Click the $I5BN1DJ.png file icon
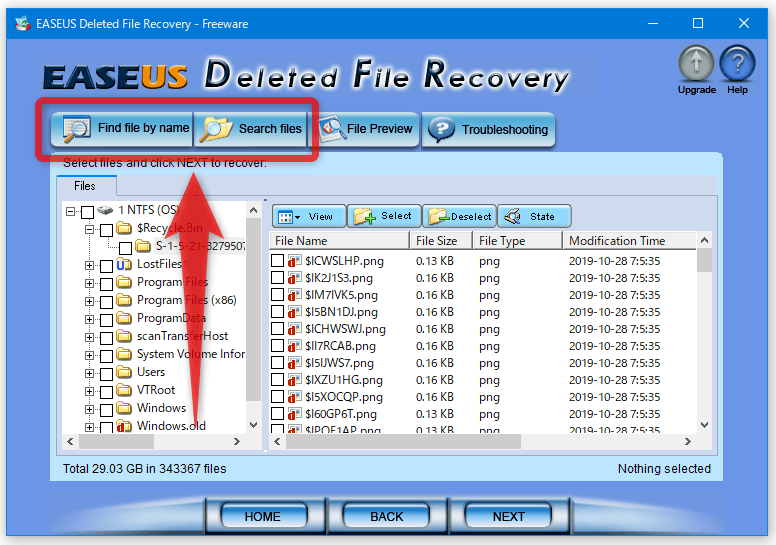 pyautogui.click(x=295, y=312)
